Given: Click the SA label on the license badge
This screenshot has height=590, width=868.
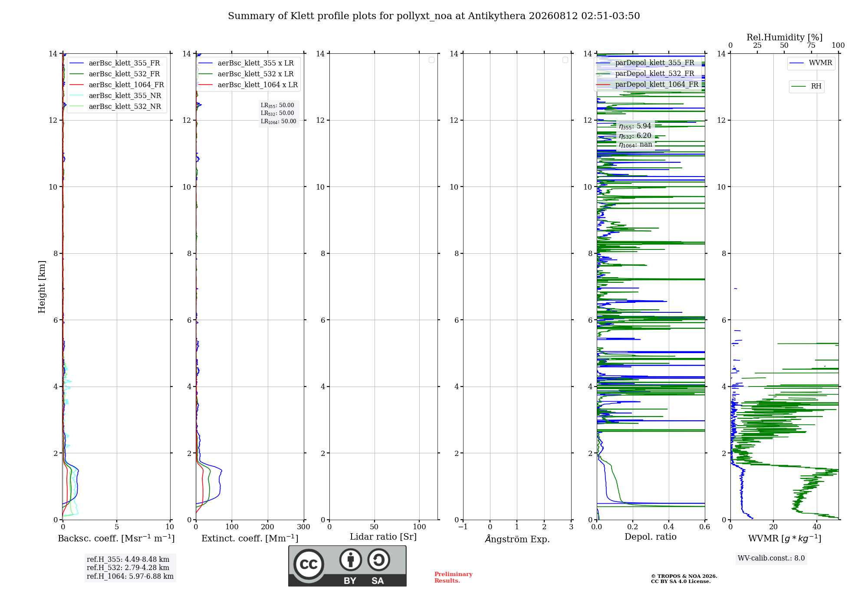Looking at the screenshot, I should point(378,581).
